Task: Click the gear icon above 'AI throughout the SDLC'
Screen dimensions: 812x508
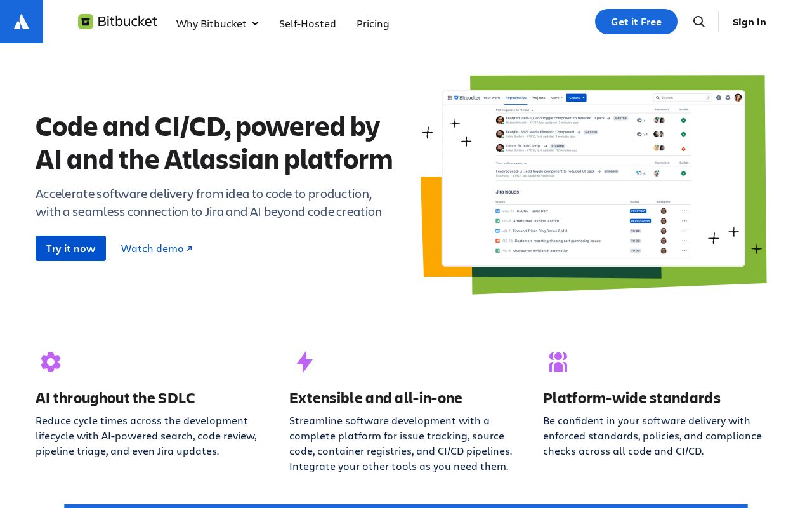Action: (x=51, y=362)
